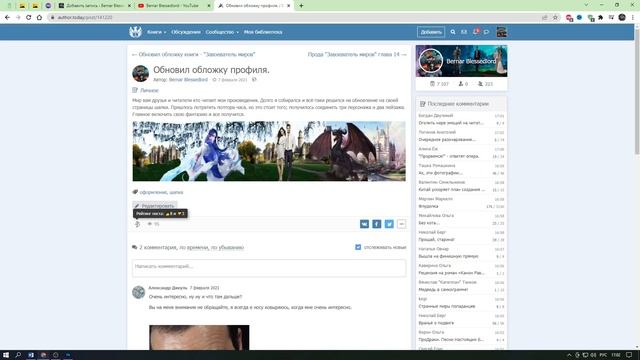
Task: Open recent comment 'Китай ускоряет план создания'
Action: click(x=452, y=189)
